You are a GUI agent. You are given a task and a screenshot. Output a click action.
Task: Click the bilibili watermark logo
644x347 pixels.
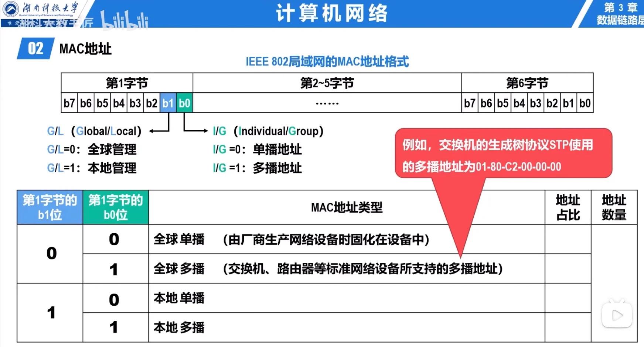click(x=124, y=20)
